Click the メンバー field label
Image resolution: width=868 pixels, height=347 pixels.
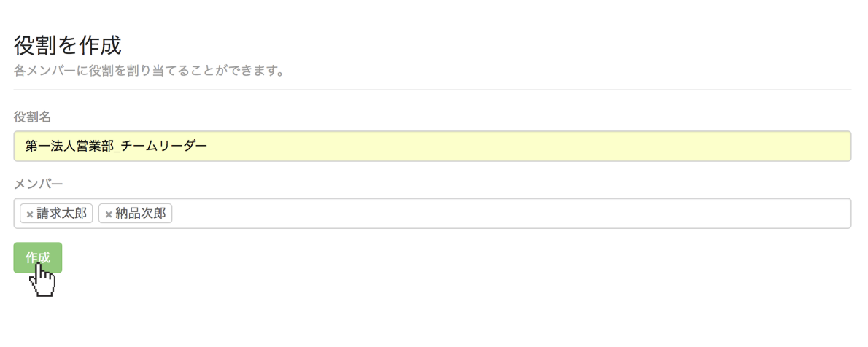click(x=39, y=183)
